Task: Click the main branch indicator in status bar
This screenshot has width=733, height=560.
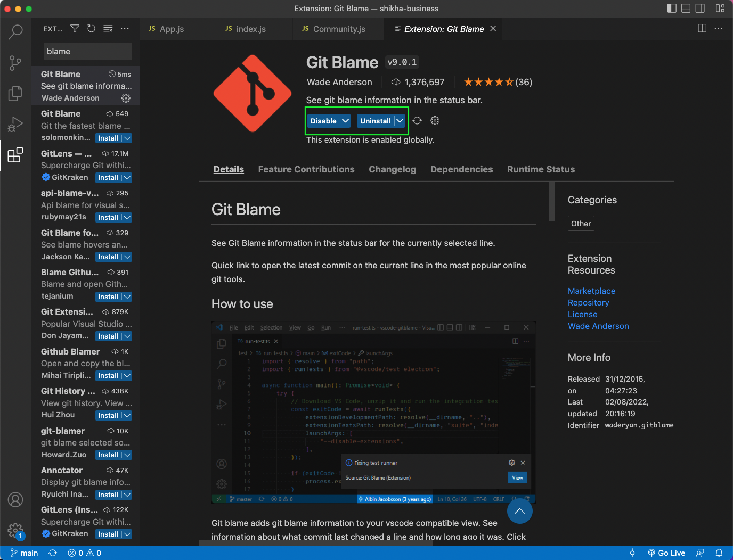Action: tap(24, 553)
